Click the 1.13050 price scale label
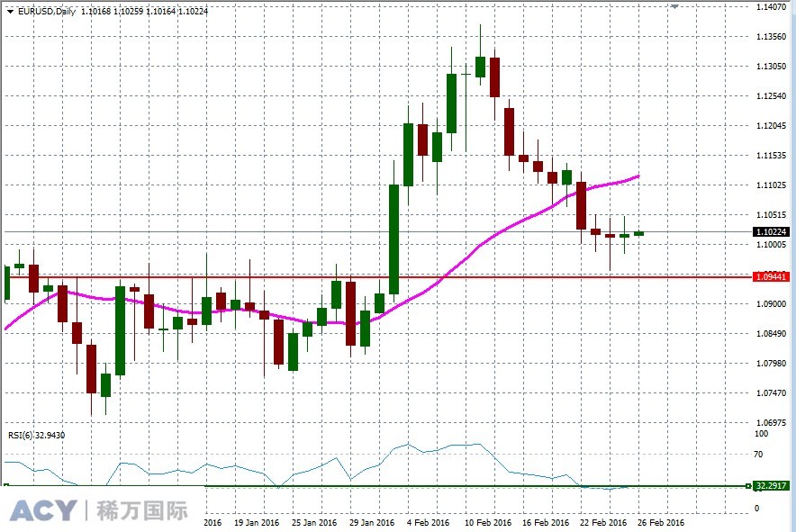This screenshot has width=796, height=532. tap(771, 67)
